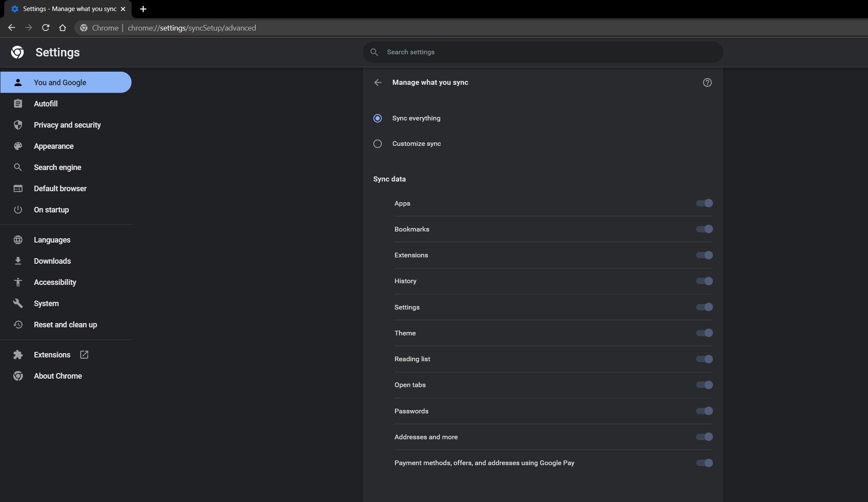The width and height of the screenshot is (868, 502).
Task: Click the System settings section item
Action: (x=46, y=303)
